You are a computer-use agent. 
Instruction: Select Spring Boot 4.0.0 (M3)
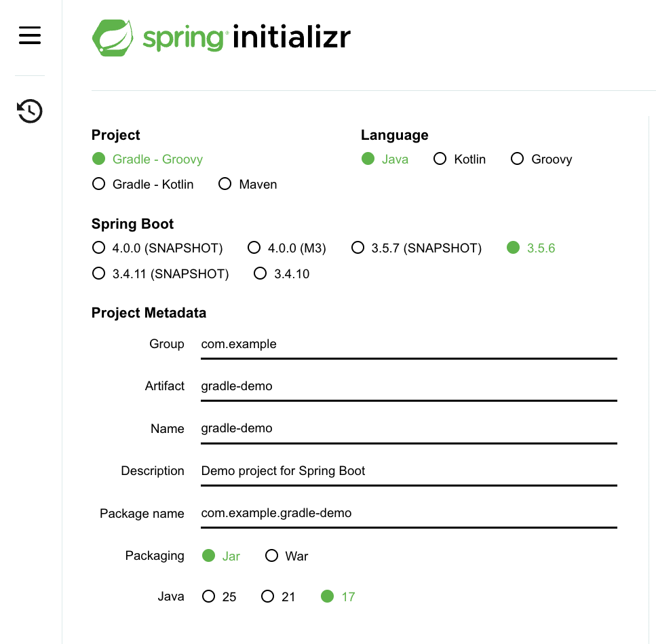(286, 248)
